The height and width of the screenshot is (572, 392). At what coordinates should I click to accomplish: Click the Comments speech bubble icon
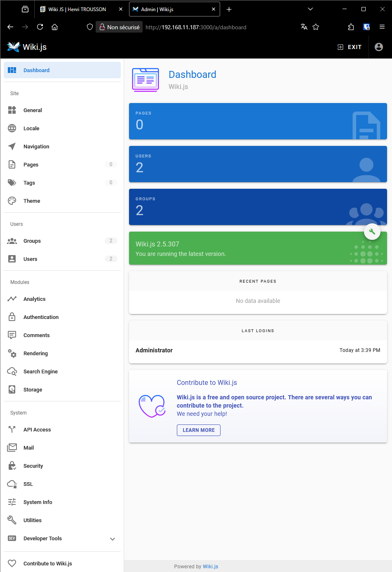[12, 335]
